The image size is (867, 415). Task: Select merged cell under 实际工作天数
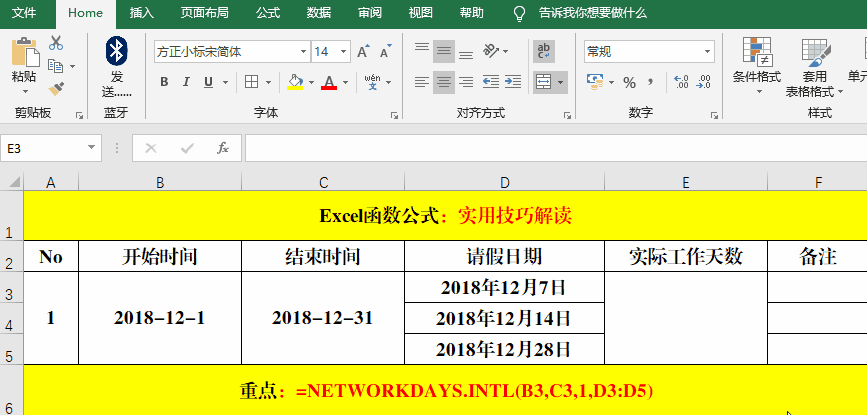click(686, 318)
